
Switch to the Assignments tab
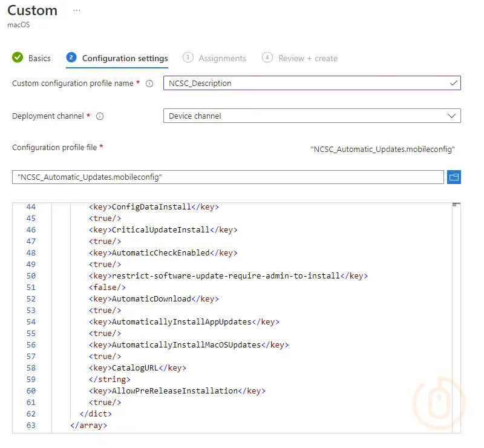[x=222, y=58]
